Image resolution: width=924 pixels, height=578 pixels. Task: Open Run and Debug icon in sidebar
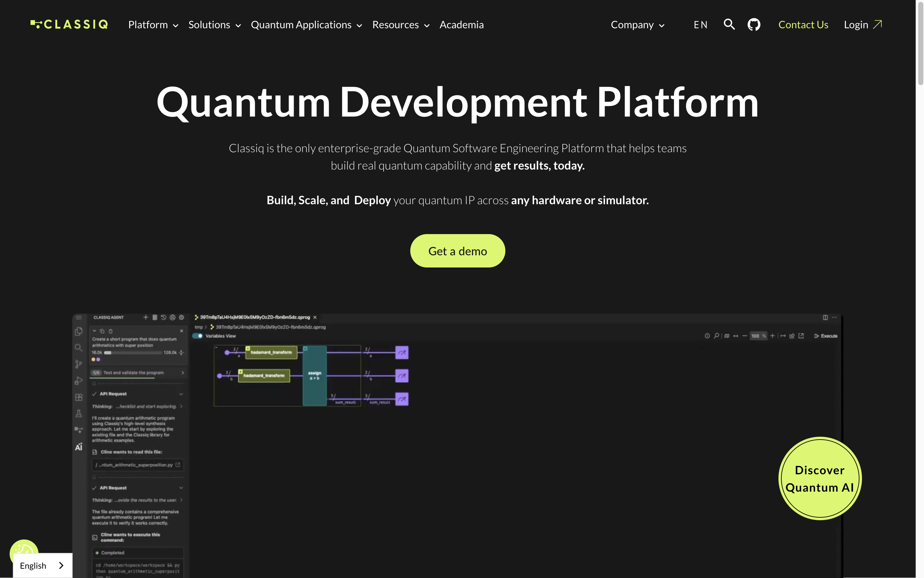[x=78, y=381]
